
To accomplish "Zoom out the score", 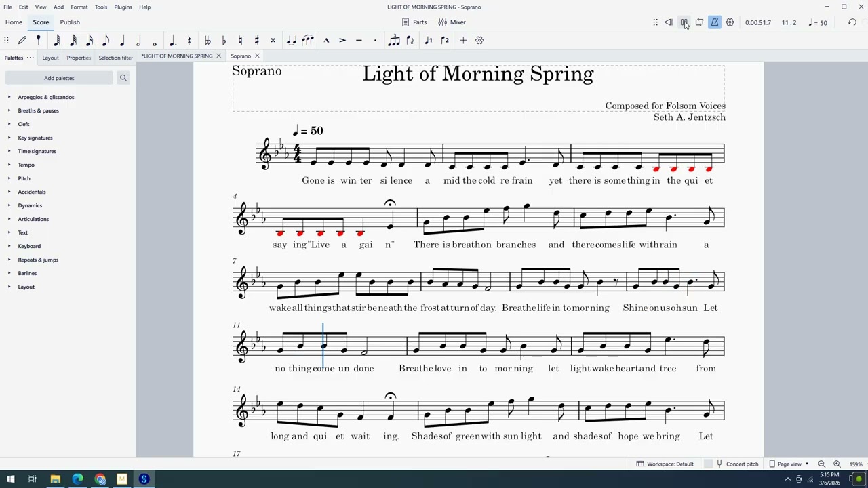I will (x=821, y=464).
